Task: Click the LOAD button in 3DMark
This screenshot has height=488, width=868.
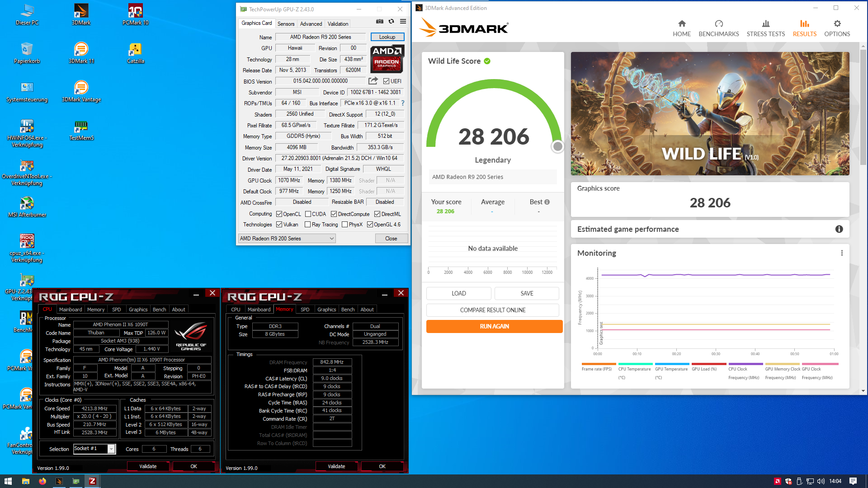Action: (458, 293)
